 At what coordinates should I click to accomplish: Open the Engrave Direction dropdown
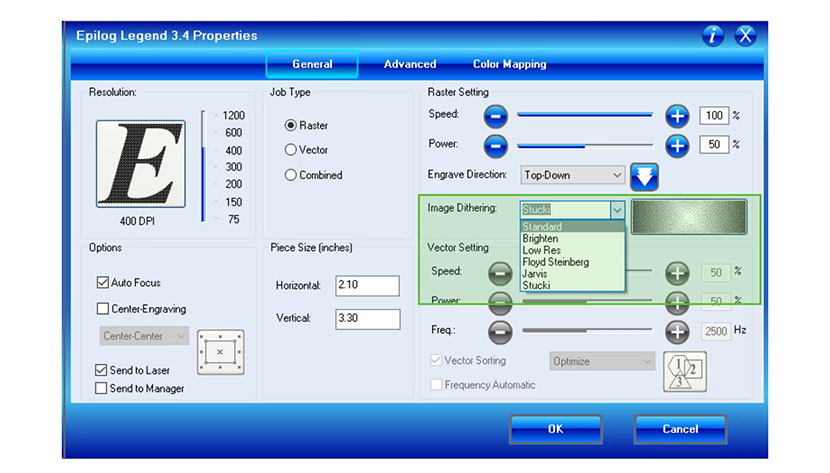(x=573, y=175)
